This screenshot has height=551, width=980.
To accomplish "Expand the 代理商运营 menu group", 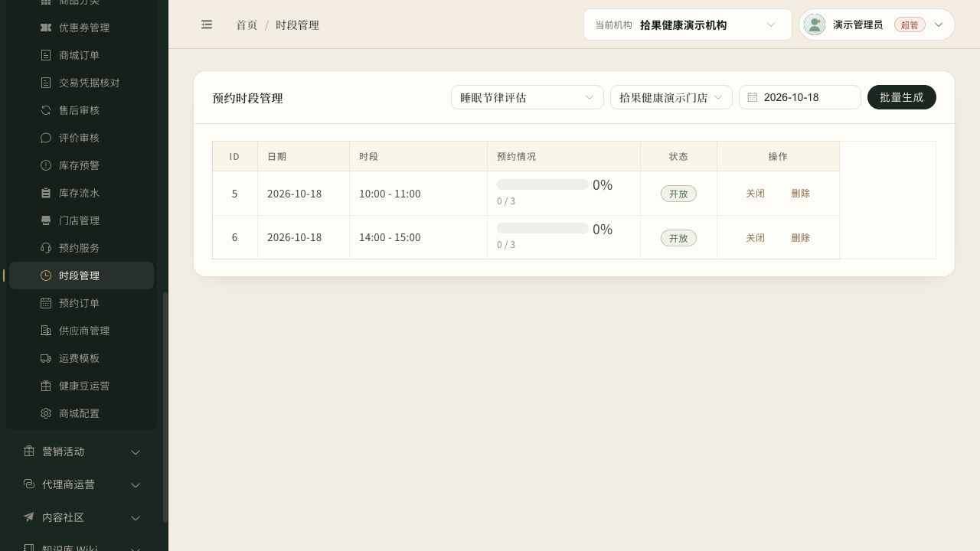I will (x=83, y=484).
